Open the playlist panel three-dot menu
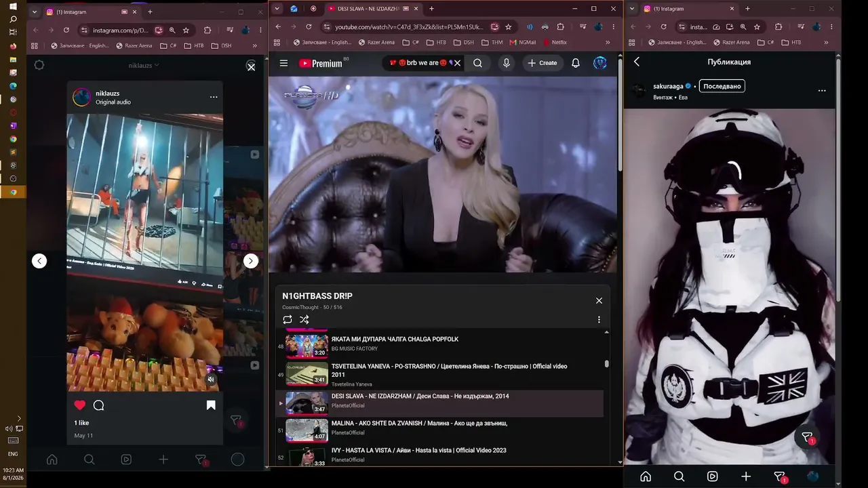Viewport: 868px width, 488px height. pos(599,319)
